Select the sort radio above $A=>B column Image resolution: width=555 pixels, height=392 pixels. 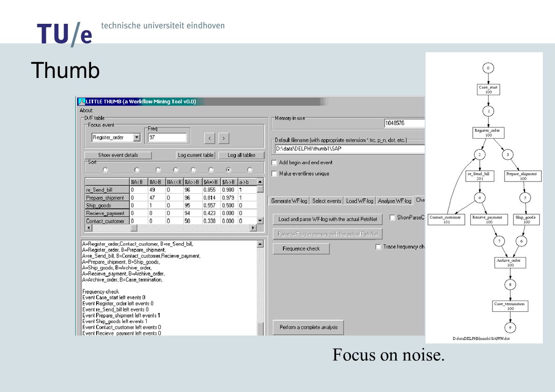point(211,170)
